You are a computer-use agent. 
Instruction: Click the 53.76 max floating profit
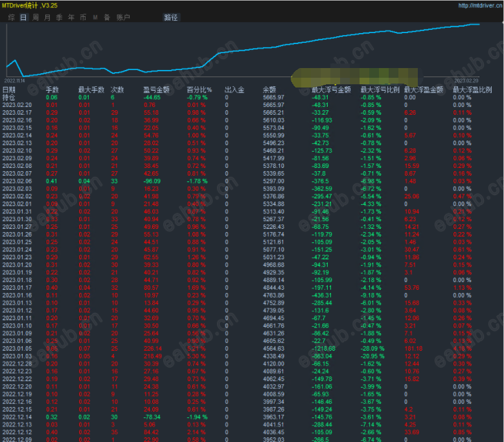412,288
